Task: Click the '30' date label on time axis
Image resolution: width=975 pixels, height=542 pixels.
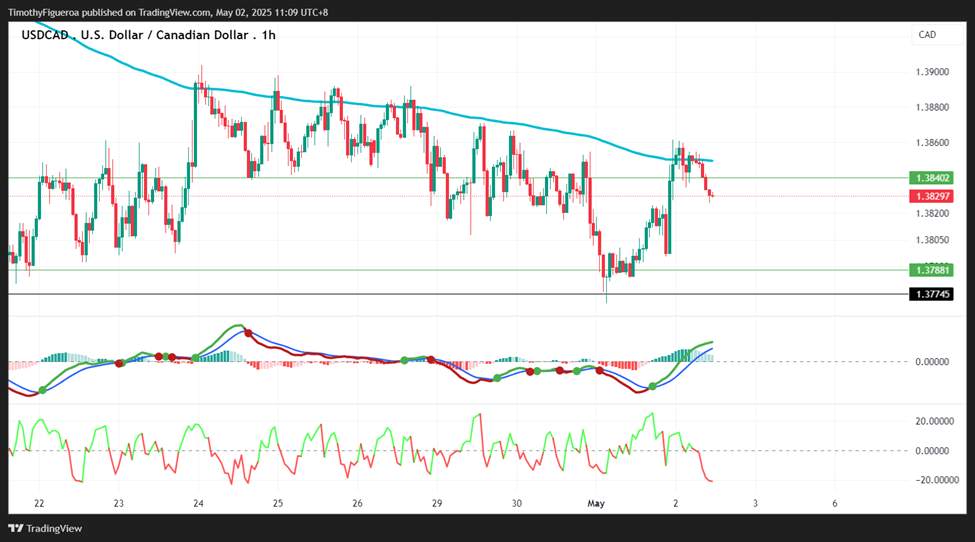Action: [x=517, y=503]
